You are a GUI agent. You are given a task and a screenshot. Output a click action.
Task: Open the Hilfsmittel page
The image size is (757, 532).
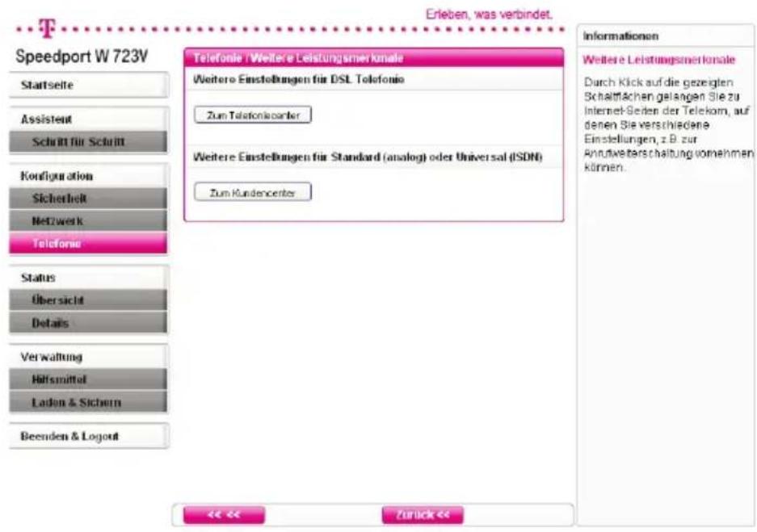coord(89,379)
